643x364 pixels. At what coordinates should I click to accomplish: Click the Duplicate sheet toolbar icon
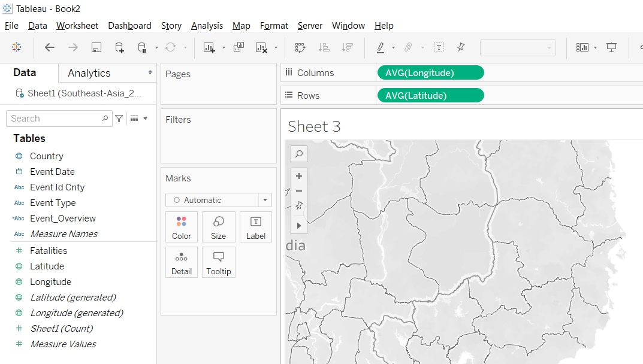pos(239,48)
